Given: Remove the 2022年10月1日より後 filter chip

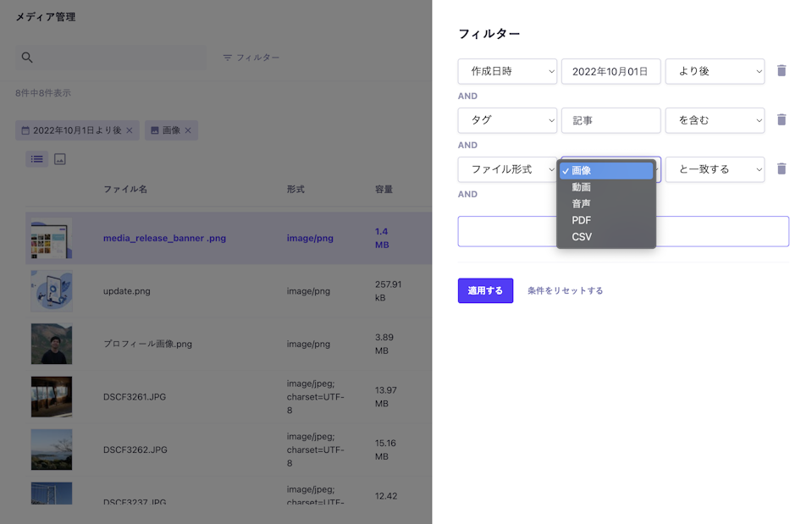Looking at the screenshot, I should point(130,130).
